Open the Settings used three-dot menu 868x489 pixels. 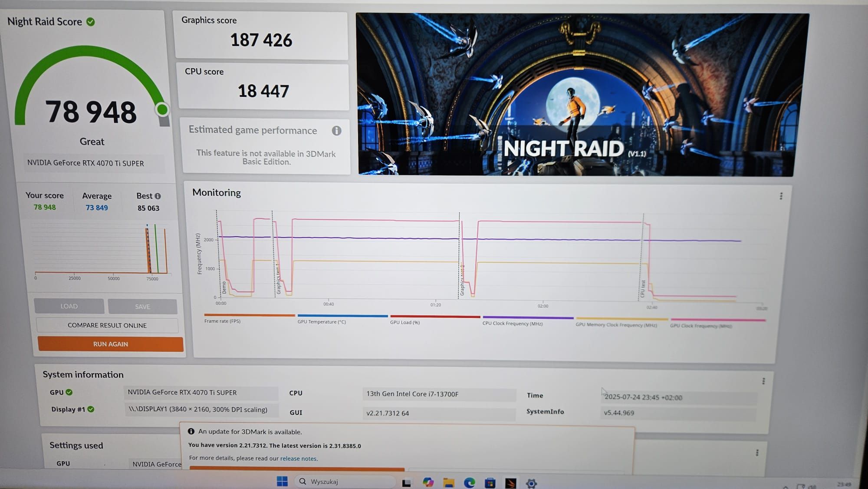757,453
